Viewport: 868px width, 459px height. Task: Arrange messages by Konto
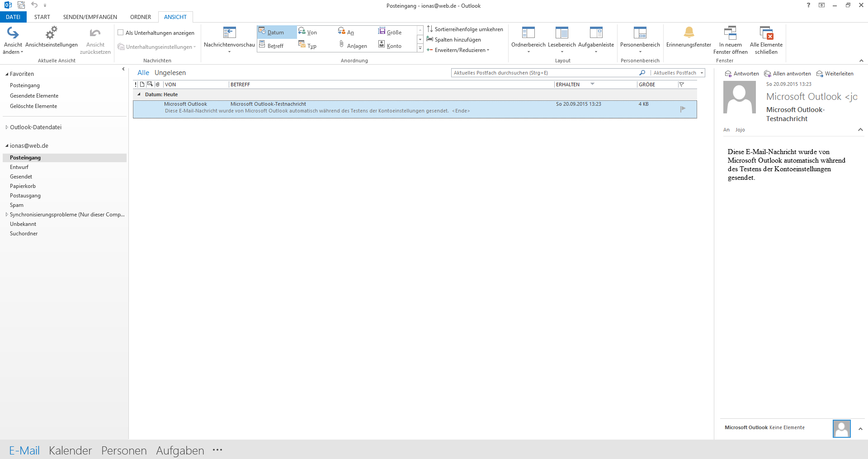tap(390, 46)
